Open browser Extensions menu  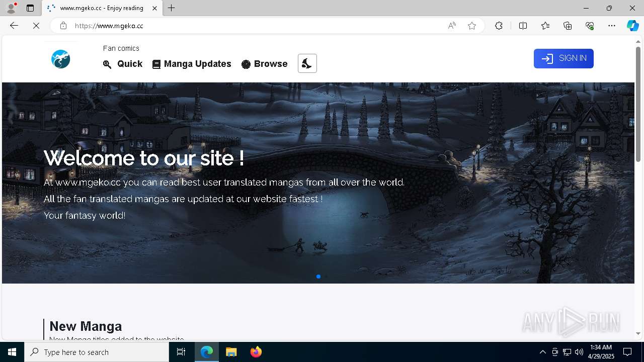point(499,26)
